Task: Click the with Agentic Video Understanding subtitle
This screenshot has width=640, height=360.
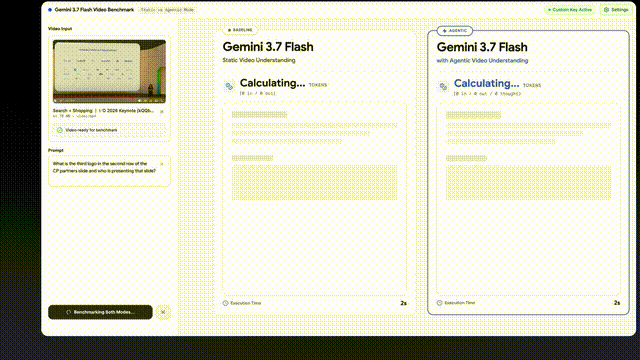Action: point(482,60)
